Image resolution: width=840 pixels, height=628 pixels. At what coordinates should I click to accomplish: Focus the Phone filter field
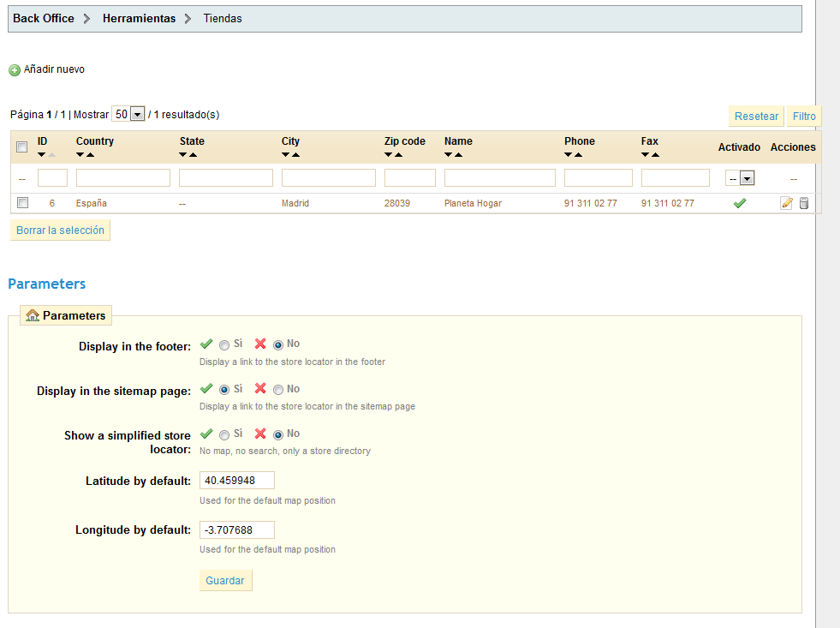(599, 178)
